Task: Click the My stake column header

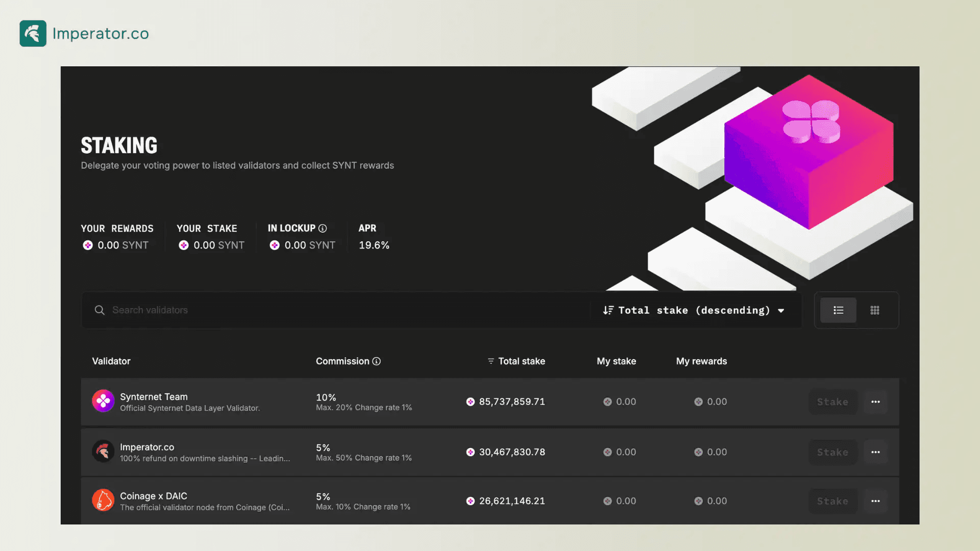Action: coord(617,361)
